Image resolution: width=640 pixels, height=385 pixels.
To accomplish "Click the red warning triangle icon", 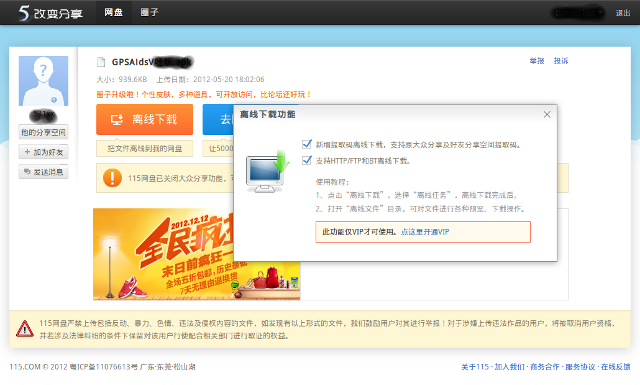I will pos(24,329).
